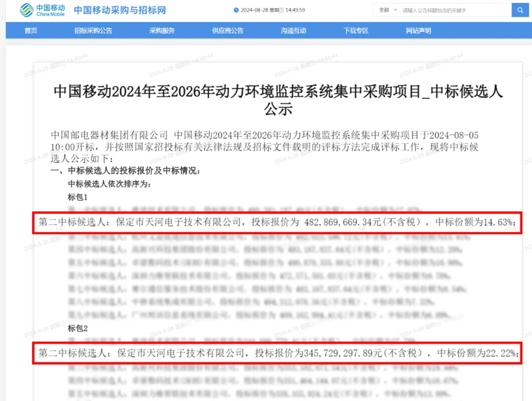Click the highlighted 标包1 bid with 14.63% share

[277, 223]
